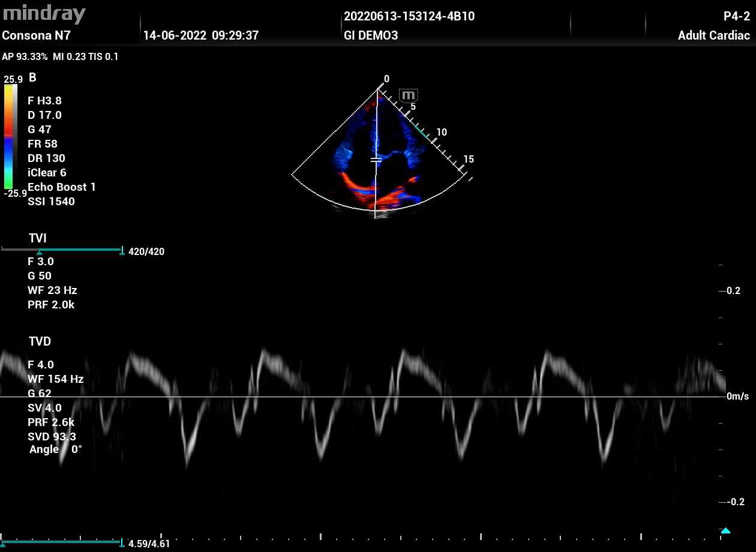Screen dimensions: 756x552
Task: Select the TVI parameter section label
Action: [38, 239]
